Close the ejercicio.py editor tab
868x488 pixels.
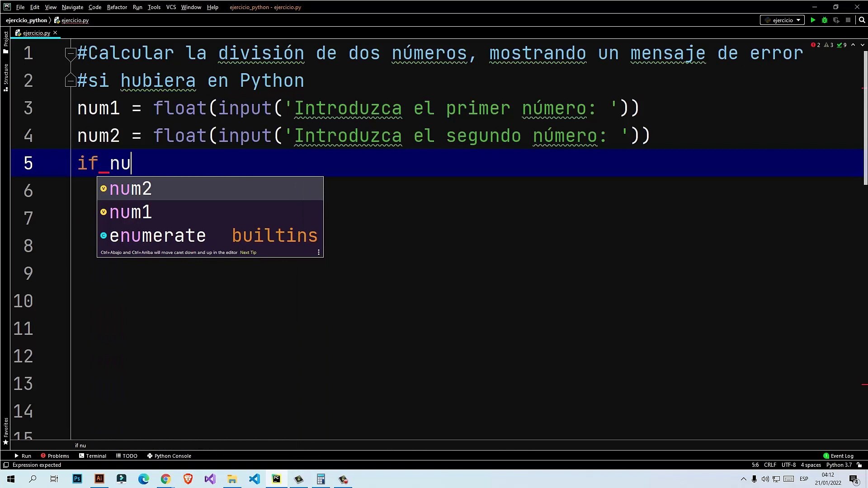(x=55, y=33)
